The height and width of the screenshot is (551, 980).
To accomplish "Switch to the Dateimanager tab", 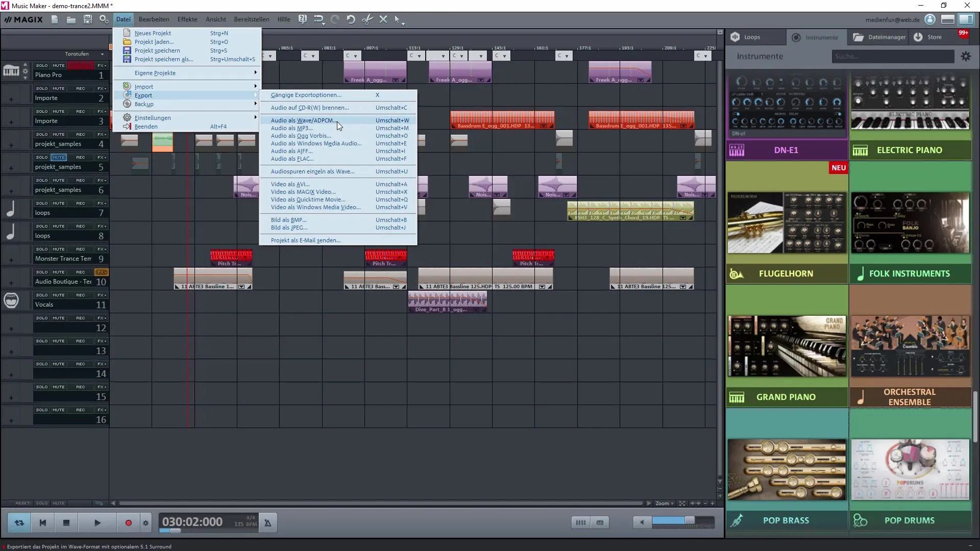I will coord(878,37).
